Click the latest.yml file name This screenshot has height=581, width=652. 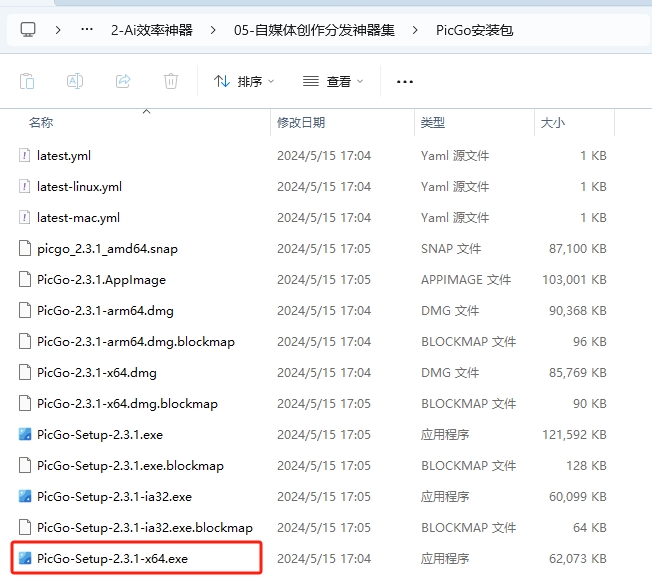[64, 156]
